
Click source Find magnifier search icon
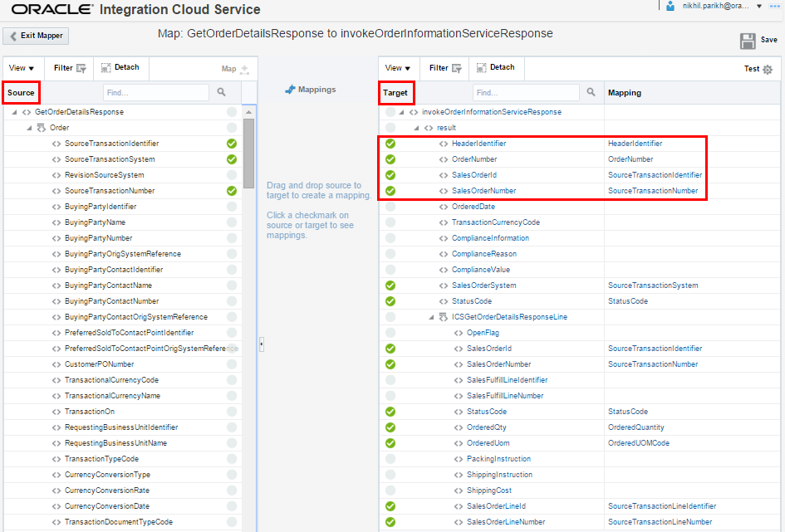[x=222, y=93]
